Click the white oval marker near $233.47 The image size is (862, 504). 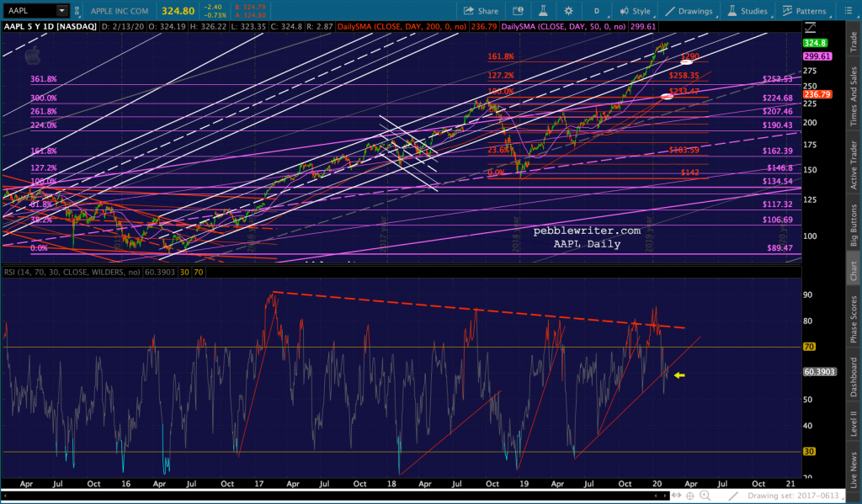[667, 97]
